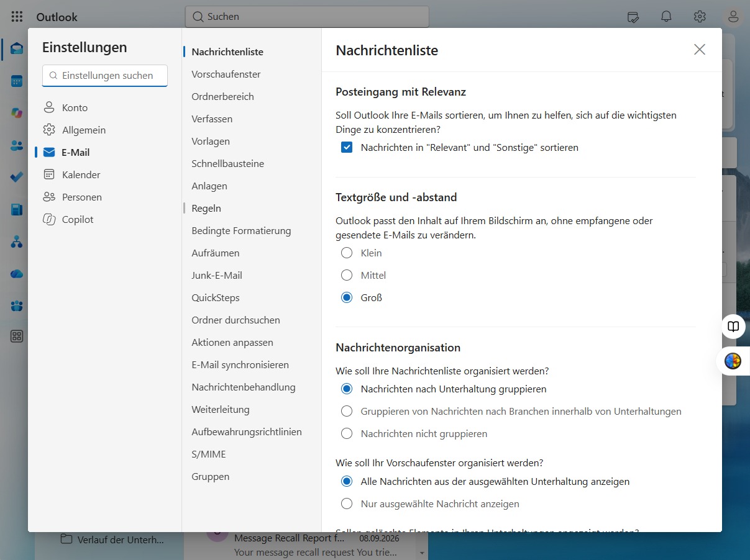This screenshot has height=560, width=750.
Task: Select the 'Groß' radio button
Action: 347,298
